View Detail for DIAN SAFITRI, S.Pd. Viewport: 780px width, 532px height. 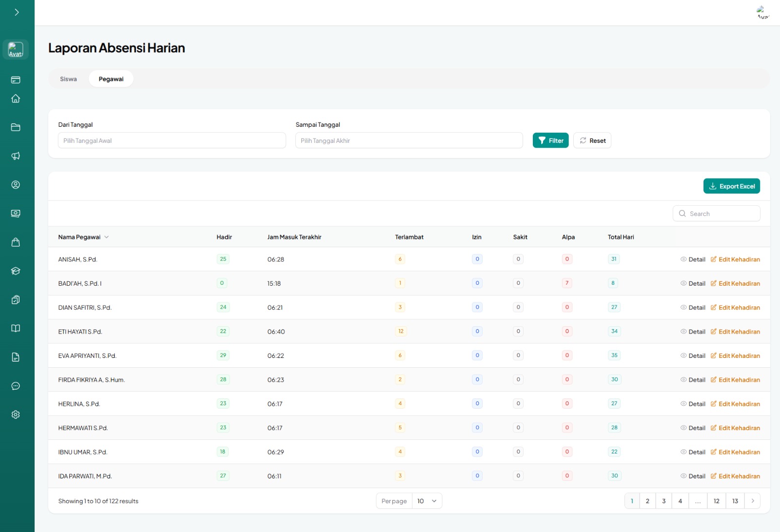click(x=693, y=308)
